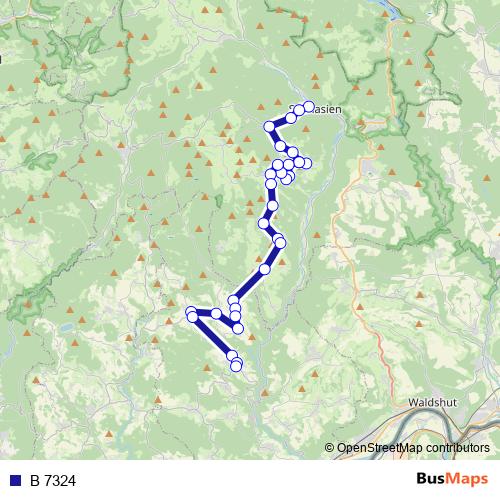Click the St. Blasien town label
Image resolution: width=500 pixels, height=500 pixels.
(x=315, y=109)
